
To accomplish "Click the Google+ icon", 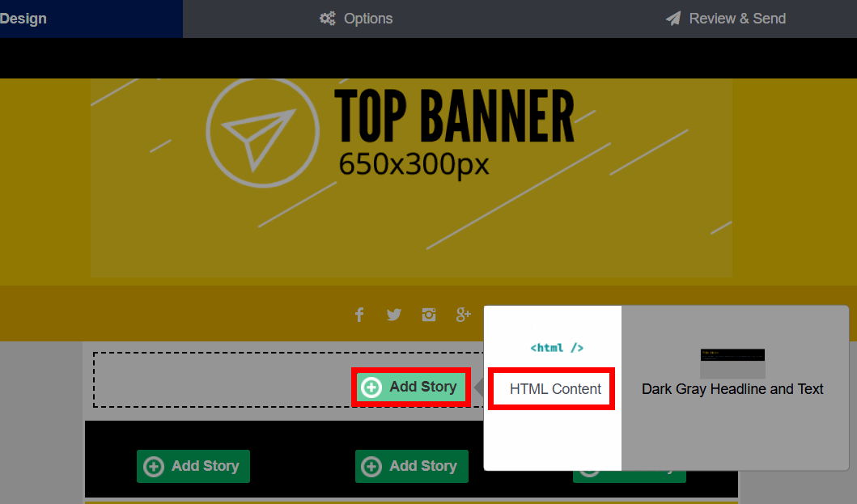I will click(463, 314).
